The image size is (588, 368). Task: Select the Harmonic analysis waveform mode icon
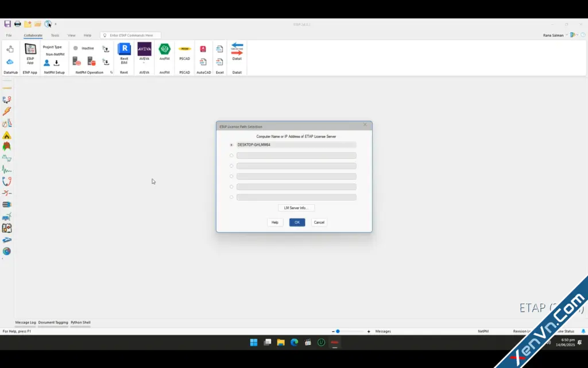click(x=7, y=158)
